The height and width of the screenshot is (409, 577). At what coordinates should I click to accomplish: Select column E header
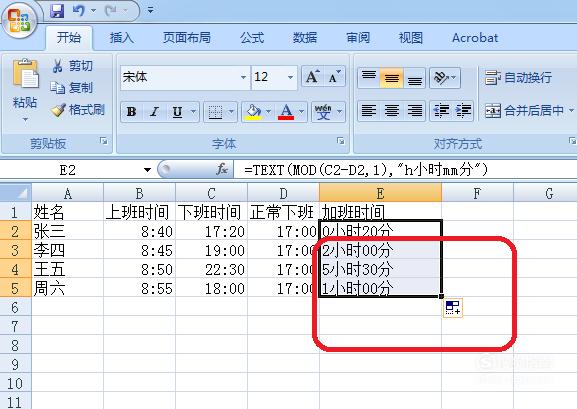(380, 193)
